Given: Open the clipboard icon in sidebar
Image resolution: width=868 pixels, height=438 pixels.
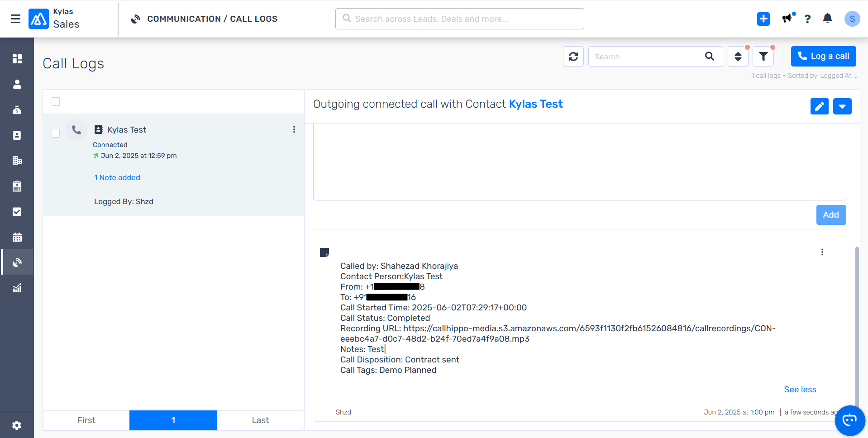Looking at the screenshot, I should [17, 186].
